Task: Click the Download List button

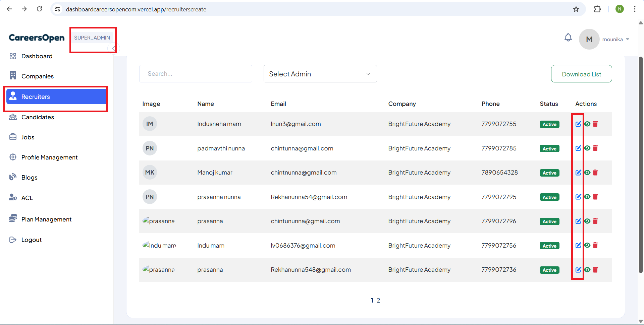Action: point(581,74)
